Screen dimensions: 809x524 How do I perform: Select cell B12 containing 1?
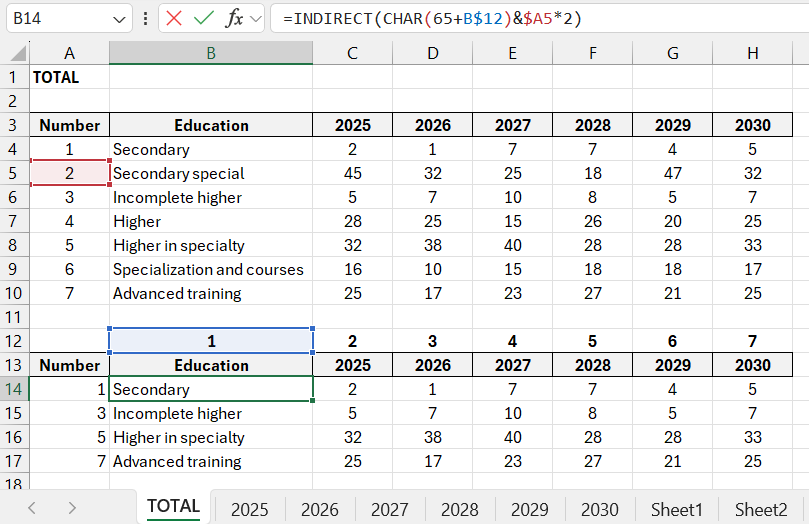pyautogui.click(x=211, y=341)
